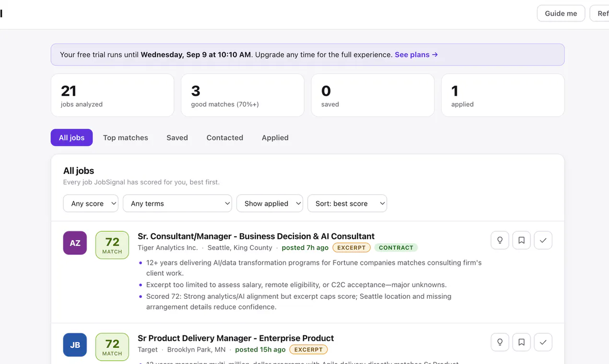This screenshot has height=364, width=609.
Task: Open the Sort: best score dropdown
Action: (347, 203)
